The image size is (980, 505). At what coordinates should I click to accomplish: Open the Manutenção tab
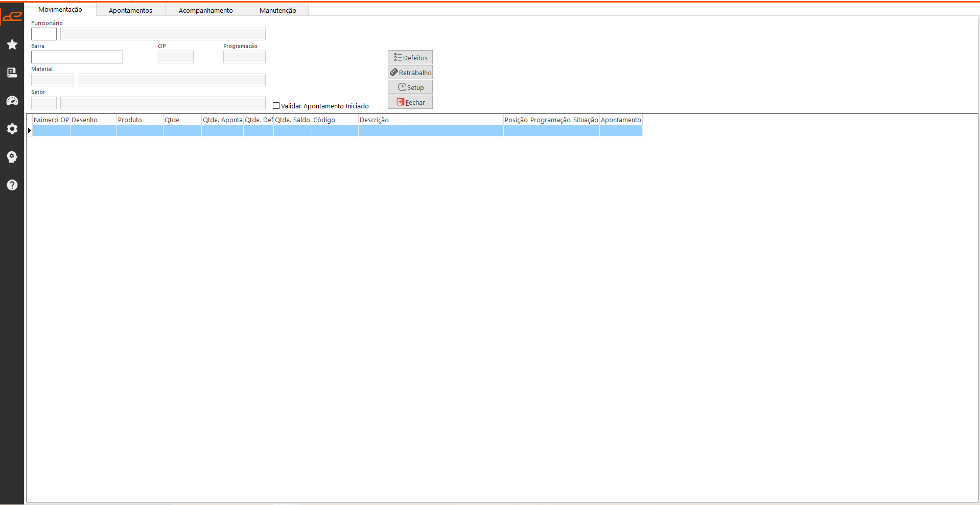(277, 10)
